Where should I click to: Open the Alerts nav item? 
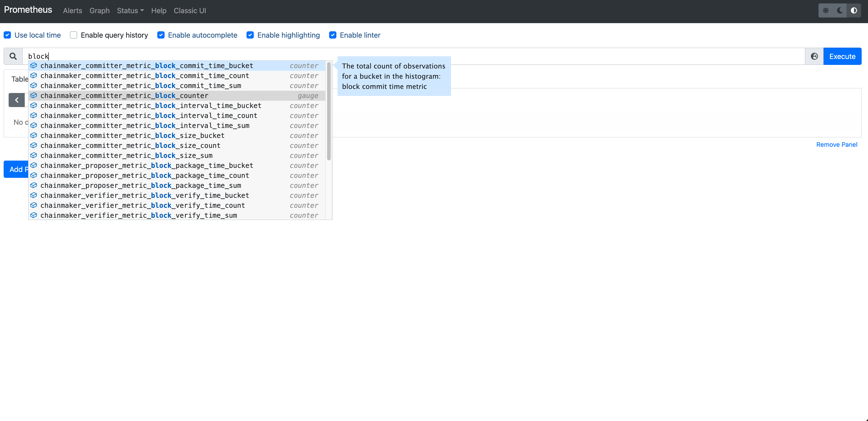coord(72,10)
